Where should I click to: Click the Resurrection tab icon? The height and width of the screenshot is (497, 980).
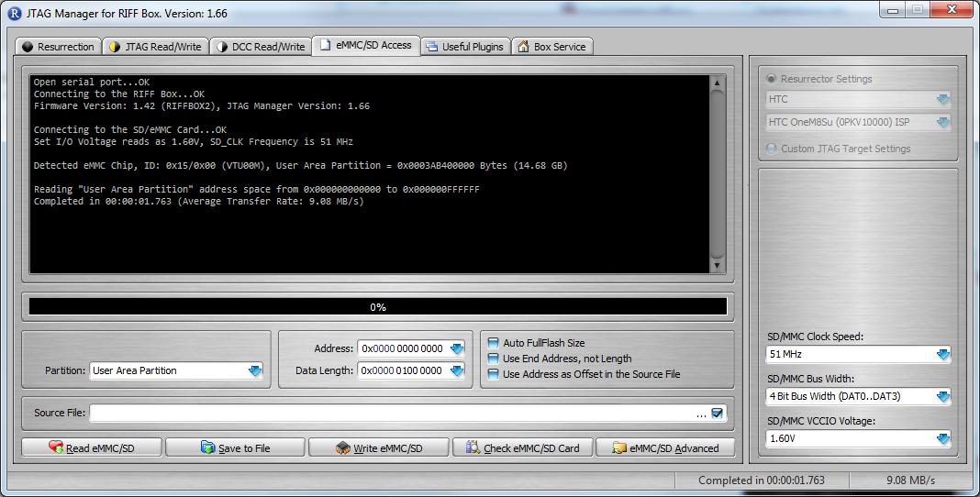point(28,47)
